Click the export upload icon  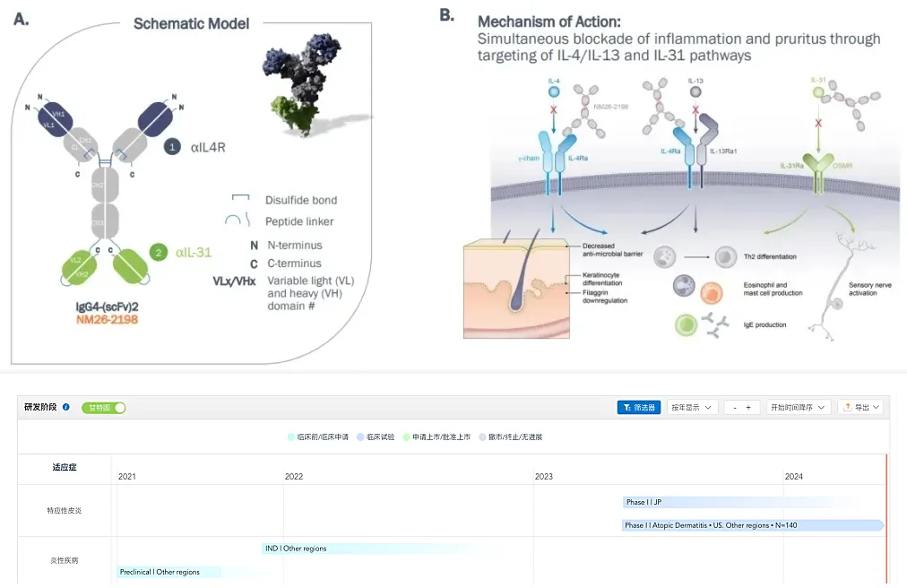tap(848, 407)
